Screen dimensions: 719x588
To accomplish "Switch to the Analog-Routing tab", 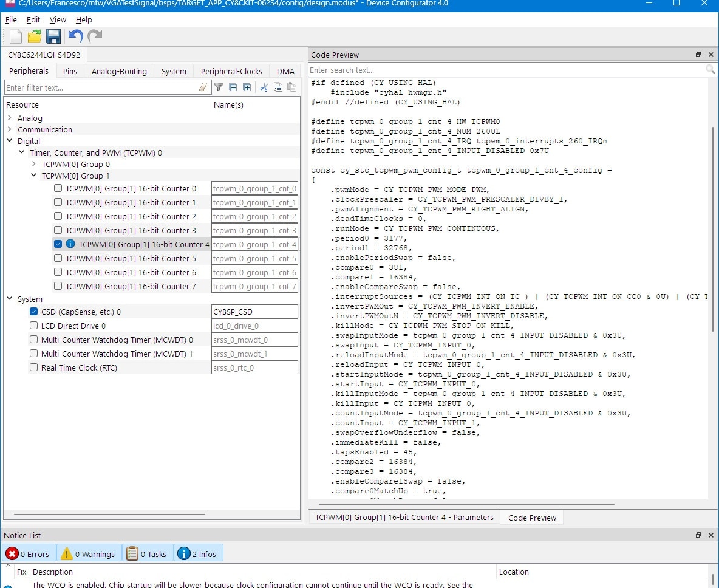I will pyautogui.click(x=119, y=71).
